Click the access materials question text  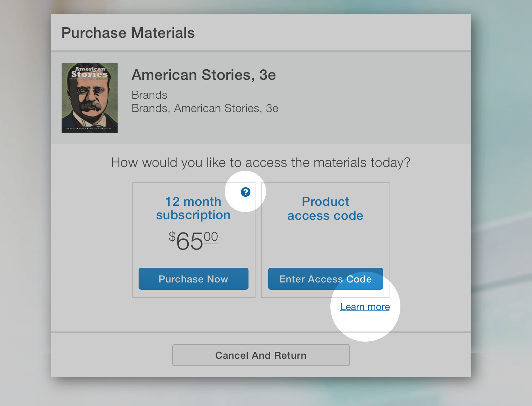click(260, 163)
